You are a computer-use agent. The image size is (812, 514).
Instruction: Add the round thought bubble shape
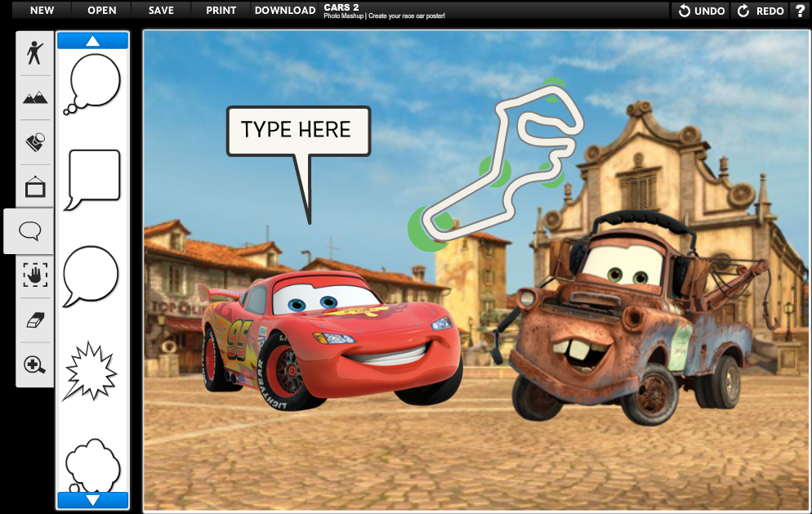[x=91, y=84]
